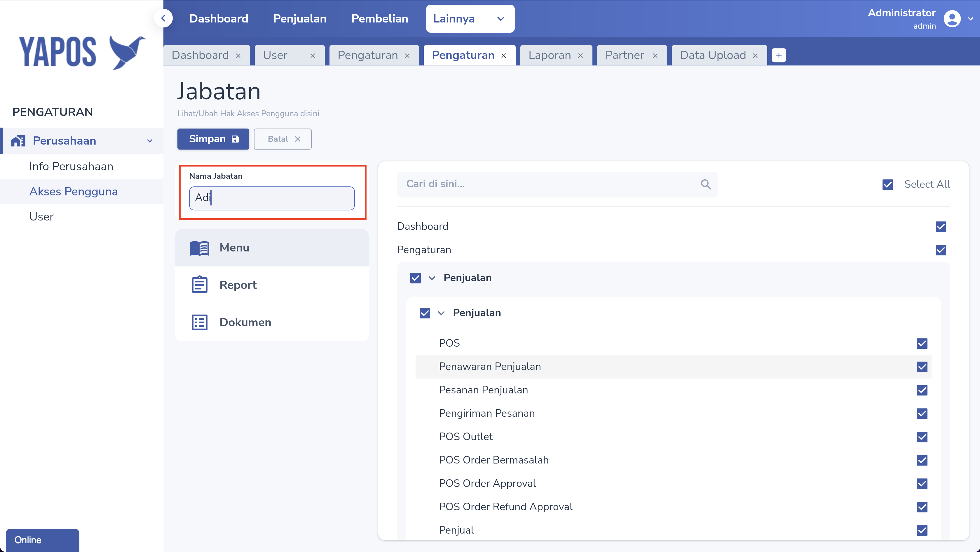
Task: Uncheck the POS Order Refund Approval checkbox
Action: pyautogui.click(x=922, y=507)
